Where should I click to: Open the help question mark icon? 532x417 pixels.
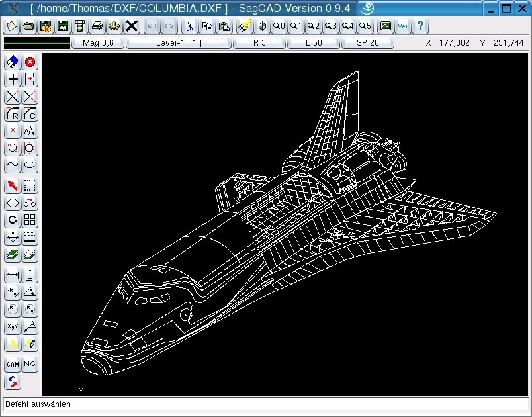[x=420, y=26]
